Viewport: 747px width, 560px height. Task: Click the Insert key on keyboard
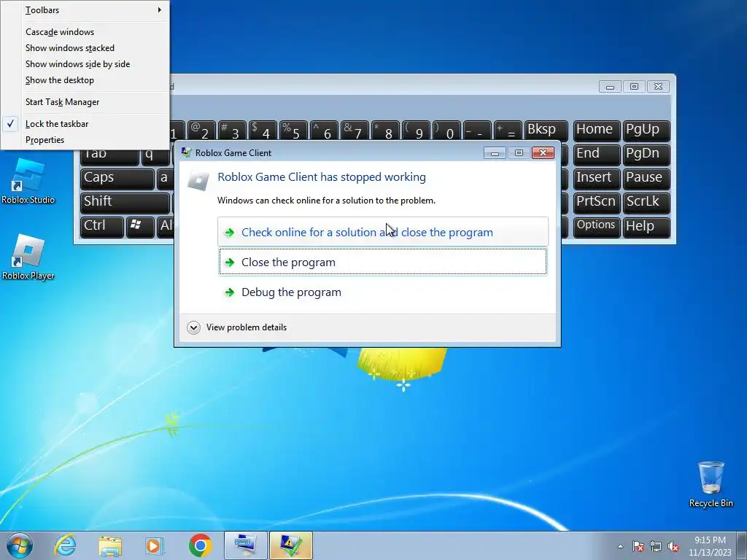tap(597, 178)
